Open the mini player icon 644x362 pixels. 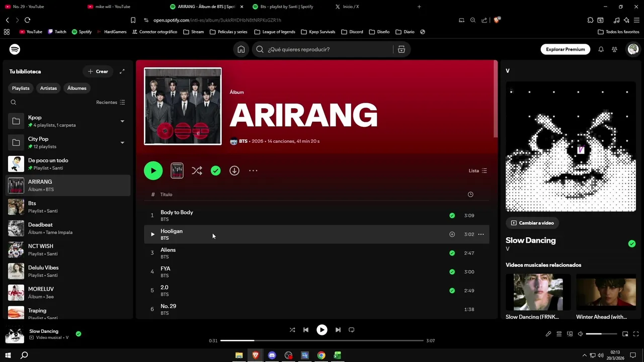coord(625,334)
